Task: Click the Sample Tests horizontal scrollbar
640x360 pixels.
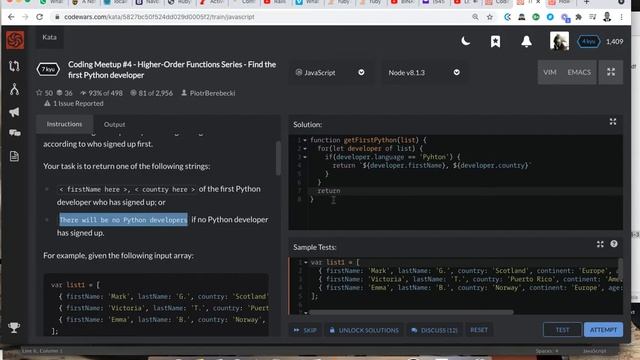Action: [410, 312]
